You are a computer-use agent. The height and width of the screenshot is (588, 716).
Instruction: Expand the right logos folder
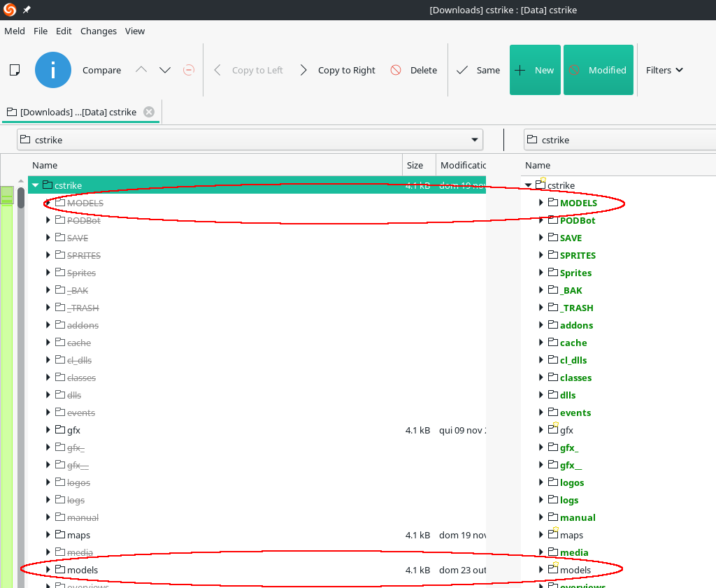point(540,482)
